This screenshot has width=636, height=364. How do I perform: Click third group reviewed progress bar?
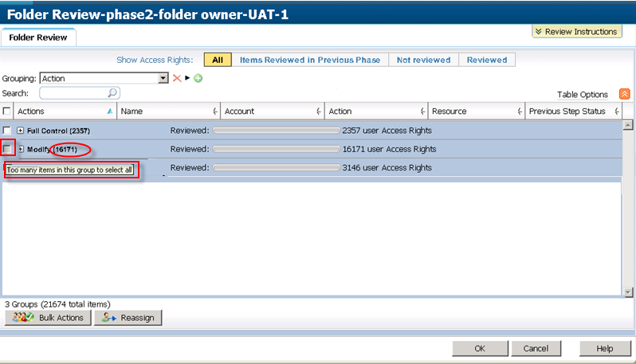point(277,167)
